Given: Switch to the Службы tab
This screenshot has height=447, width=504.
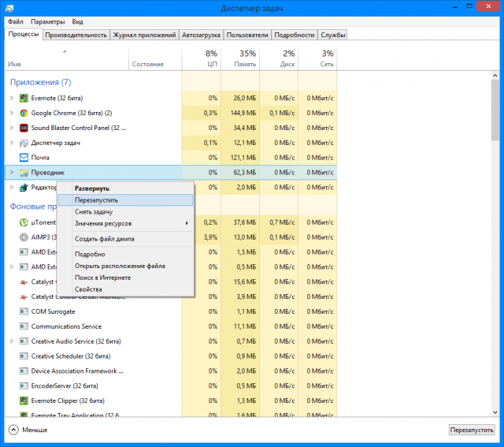Looking at the screenshot, I should pyautogui.click(x=333, y=35).
